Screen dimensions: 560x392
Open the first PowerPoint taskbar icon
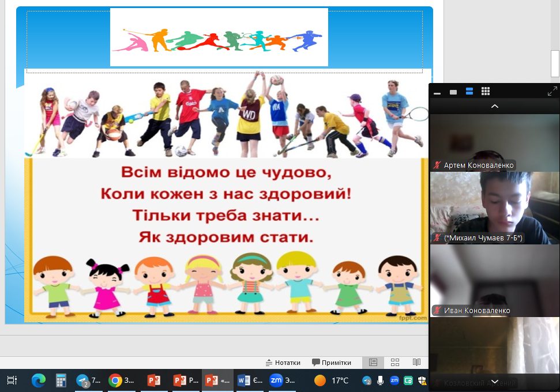coord(154,380)
